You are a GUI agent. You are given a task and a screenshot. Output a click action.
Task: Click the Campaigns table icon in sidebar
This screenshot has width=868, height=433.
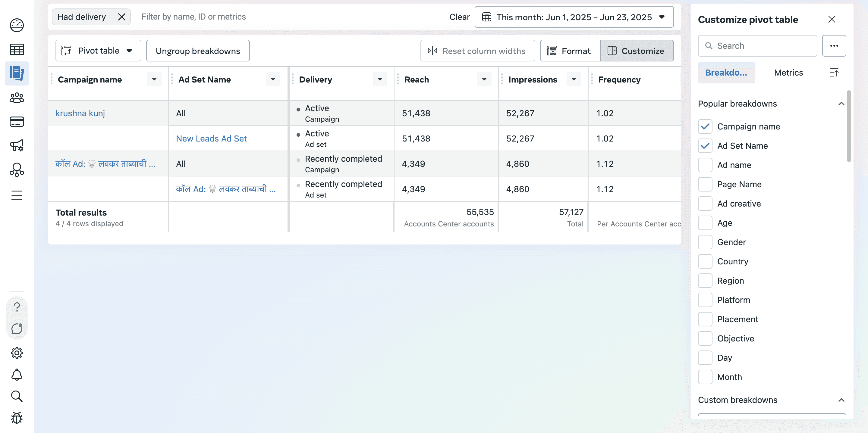(16, 49)
